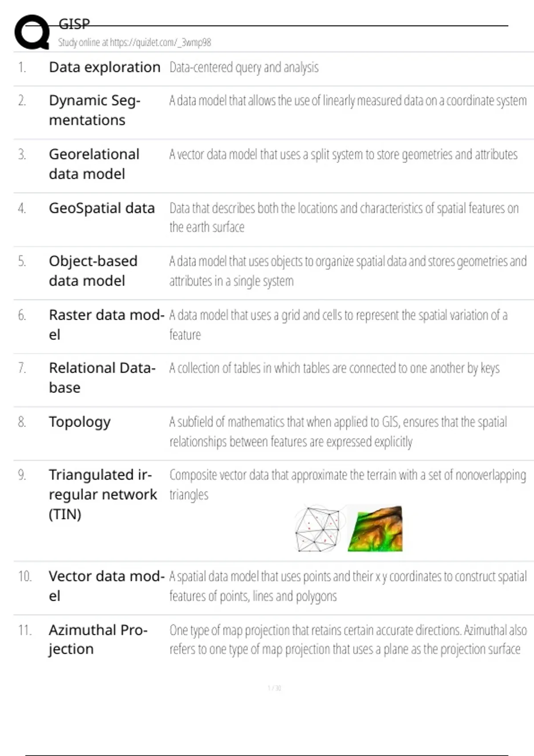Viewport: 534px width, 756px height.
Task: Select the Triangulated irregular network (TIN) term
Action: click(102, 494)
